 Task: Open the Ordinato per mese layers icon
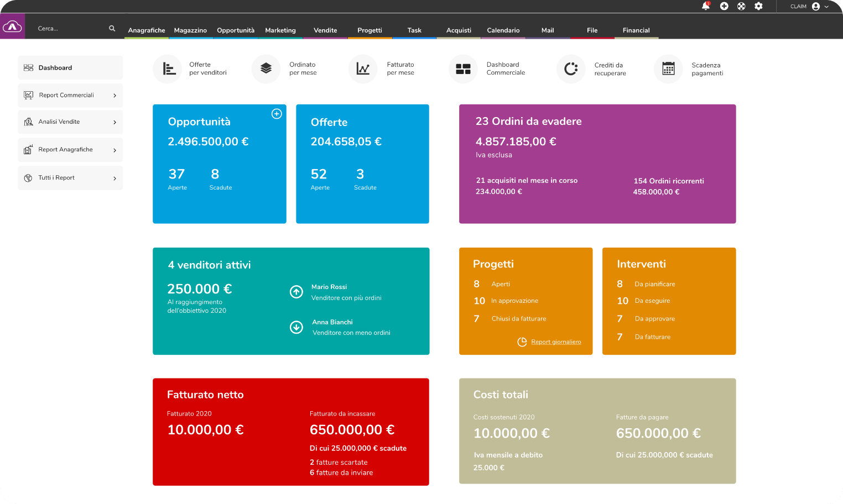pyautogui.click(x=266, y=69)
